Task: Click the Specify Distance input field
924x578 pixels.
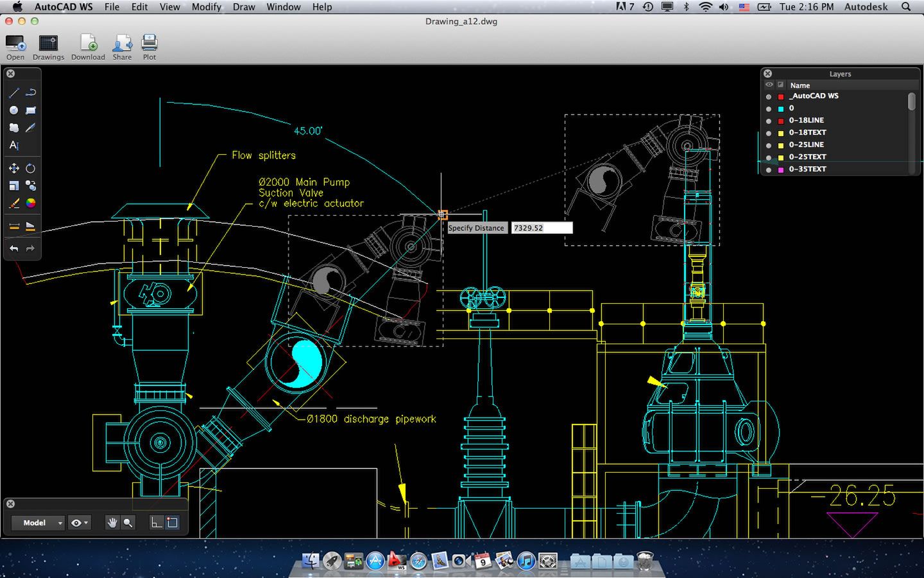Action: (x=542, y=228)
